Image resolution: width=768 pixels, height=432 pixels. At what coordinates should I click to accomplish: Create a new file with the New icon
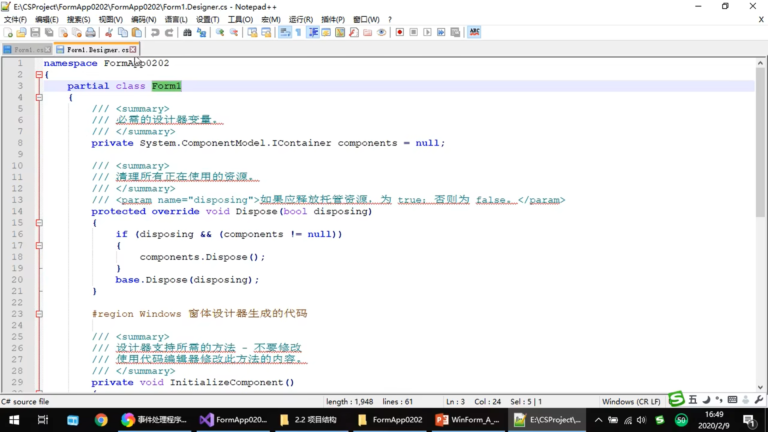pyautogui.click(x=8, y=32)
